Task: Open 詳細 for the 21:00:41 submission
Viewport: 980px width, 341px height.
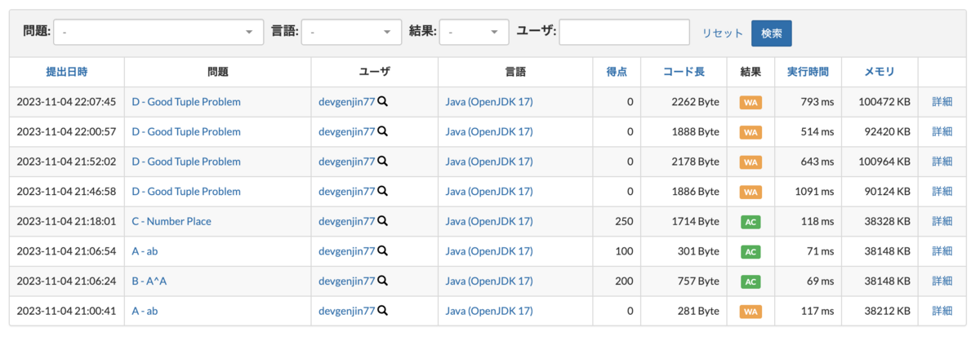Action: (942, 311)
